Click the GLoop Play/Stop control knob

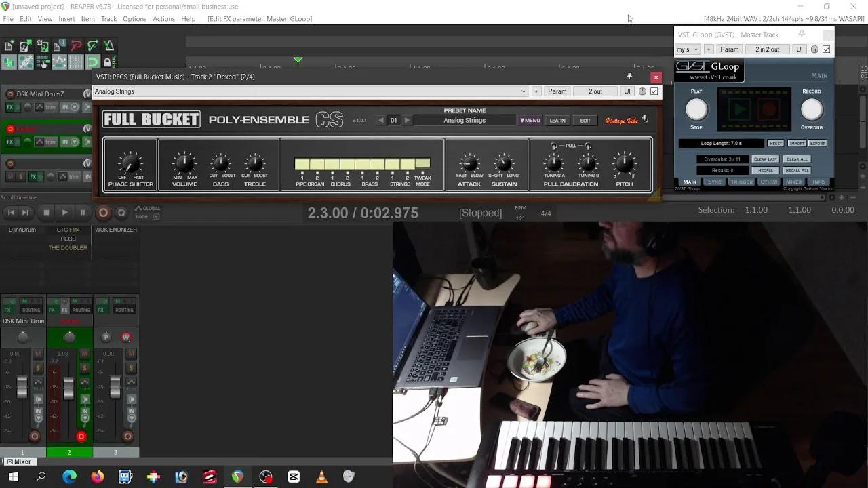[x=696, y=109]
